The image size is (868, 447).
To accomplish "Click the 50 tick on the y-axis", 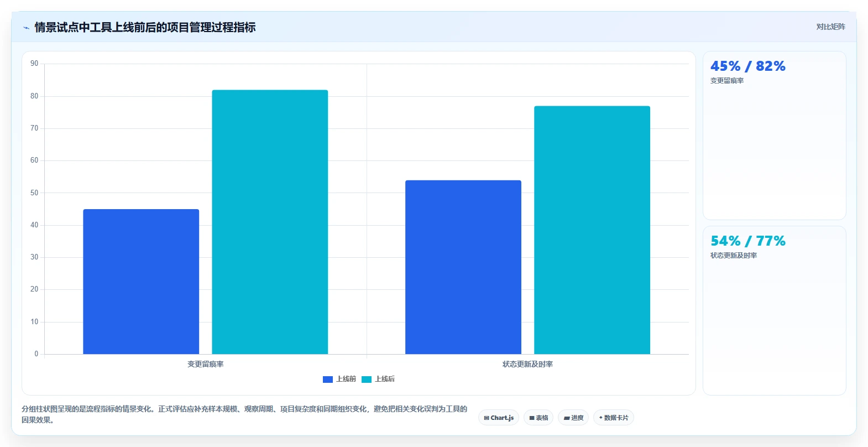I will click(34, 193).
